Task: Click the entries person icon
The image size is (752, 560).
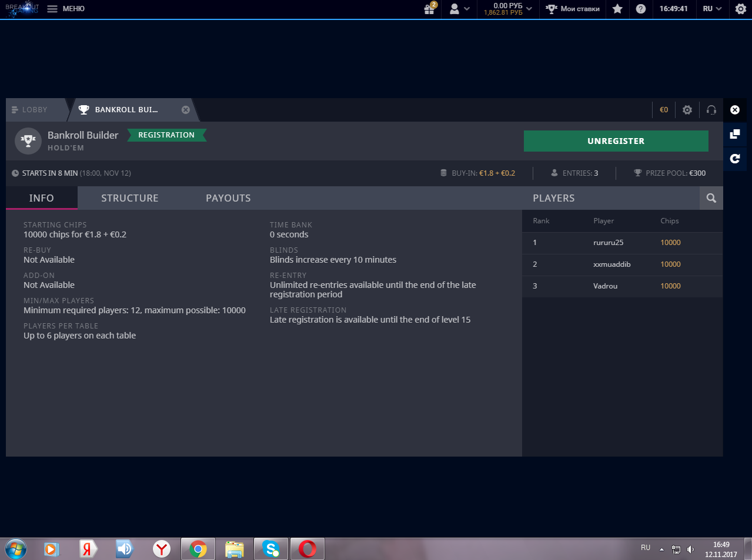Action: pyautogui.click(x=554, y=173)
